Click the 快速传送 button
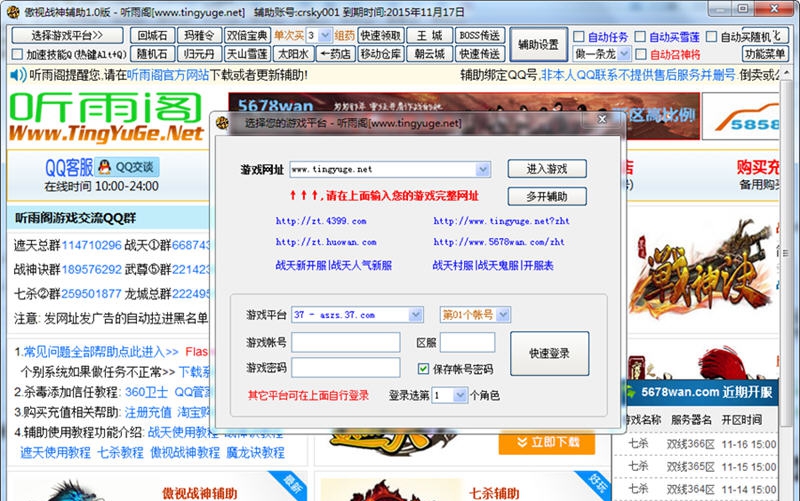Viewport: 800px width, 501px height. (x=480, y=54)
